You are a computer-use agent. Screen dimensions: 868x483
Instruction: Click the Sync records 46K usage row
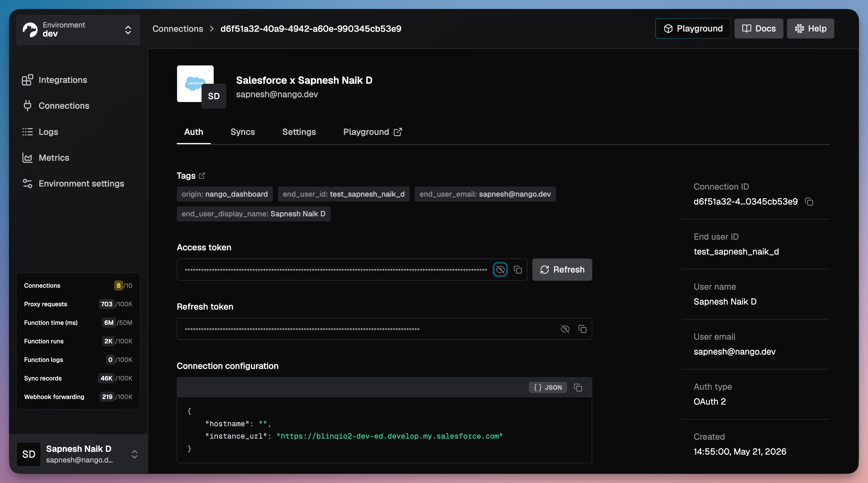coord(78,378)
